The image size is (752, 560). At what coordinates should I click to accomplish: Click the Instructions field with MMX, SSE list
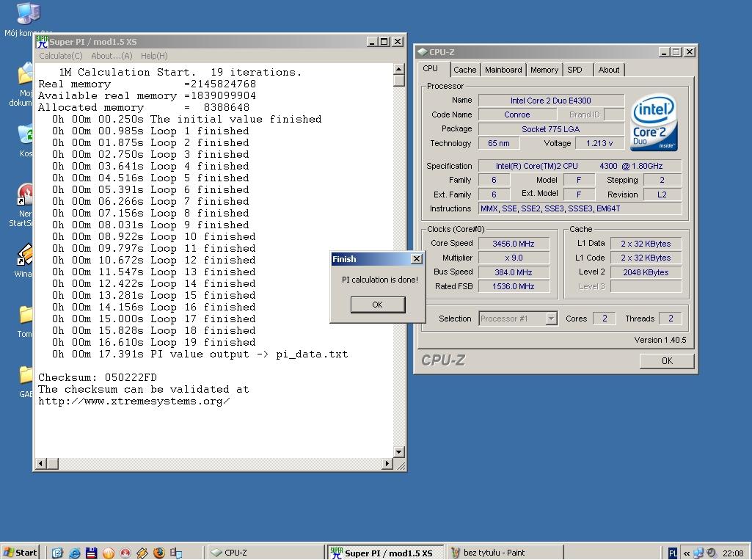tap(580, 208)
